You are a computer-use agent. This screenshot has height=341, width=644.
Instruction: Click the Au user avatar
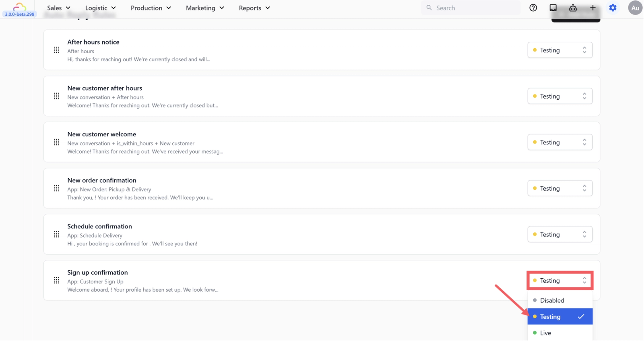[635, 8]
